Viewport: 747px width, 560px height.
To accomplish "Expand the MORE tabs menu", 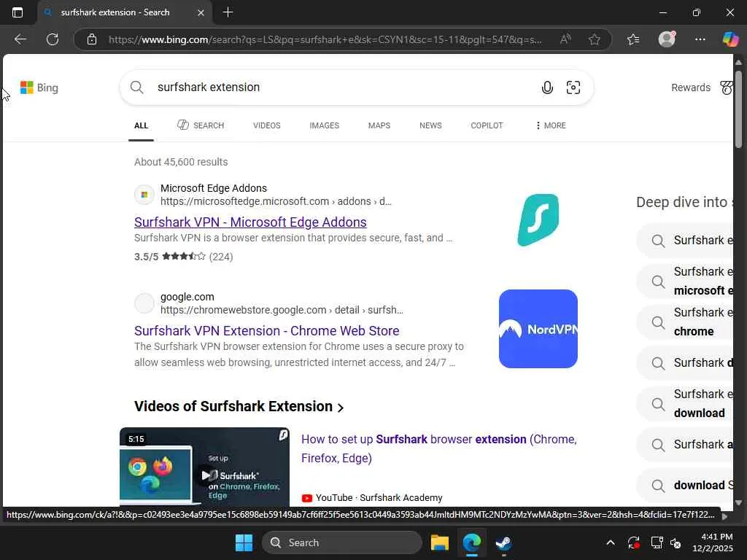I will pos(551,125).
